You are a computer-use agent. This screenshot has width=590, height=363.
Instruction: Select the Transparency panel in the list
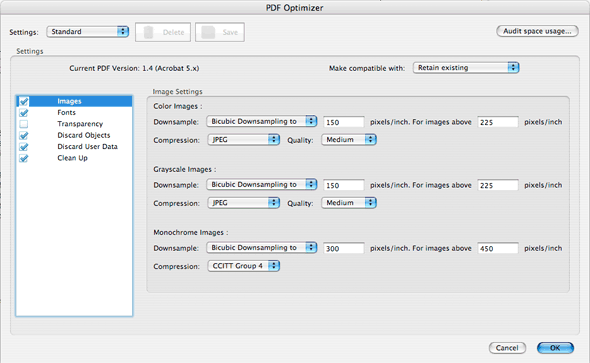pyautogui.click(x=74, y=124)
